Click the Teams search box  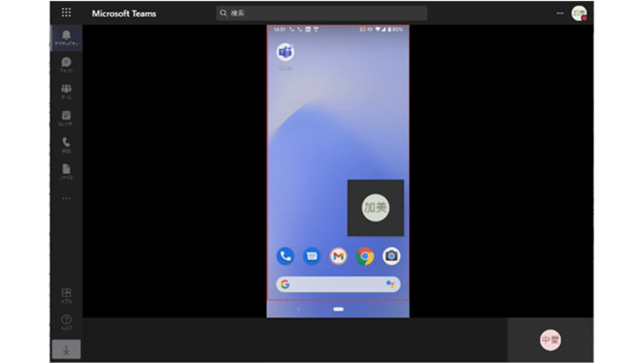(x=322, y=13)
